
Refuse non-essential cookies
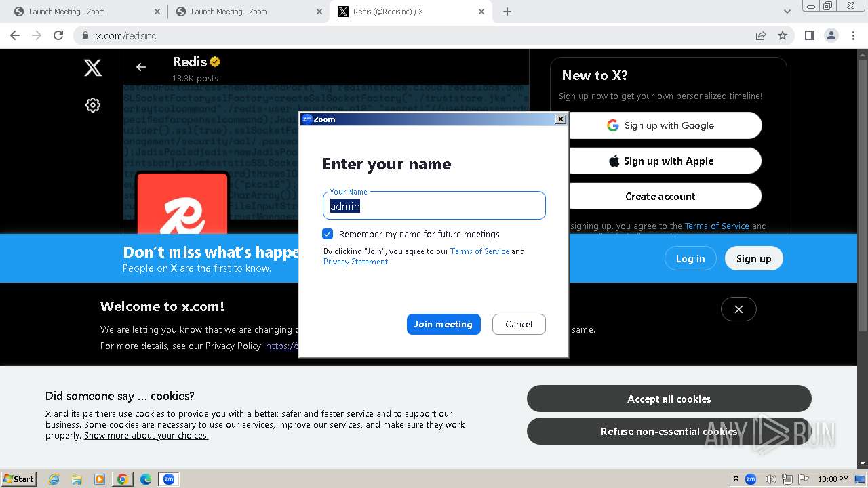point(669,432)
